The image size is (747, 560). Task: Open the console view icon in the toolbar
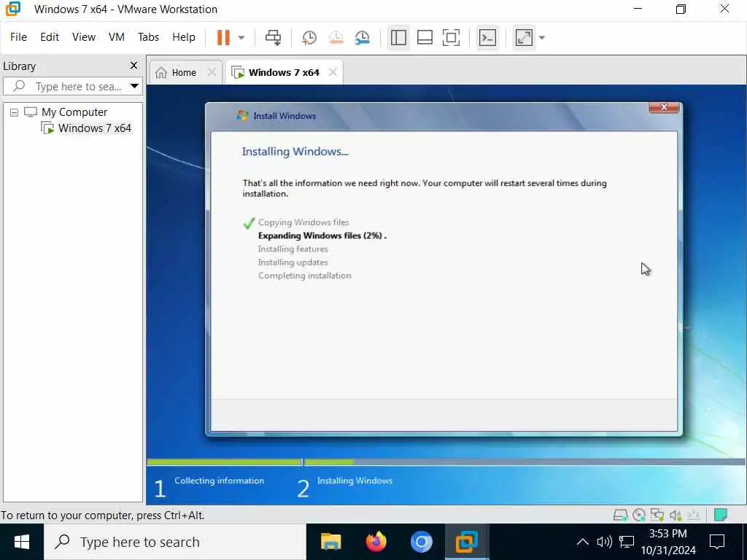pos(487,38)
